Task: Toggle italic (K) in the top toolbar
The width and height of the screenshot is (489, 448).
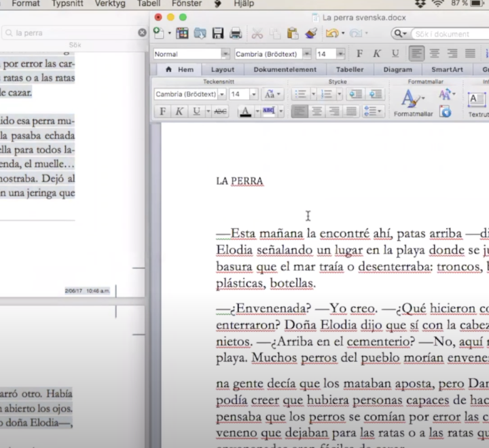Action: (377, 54)
